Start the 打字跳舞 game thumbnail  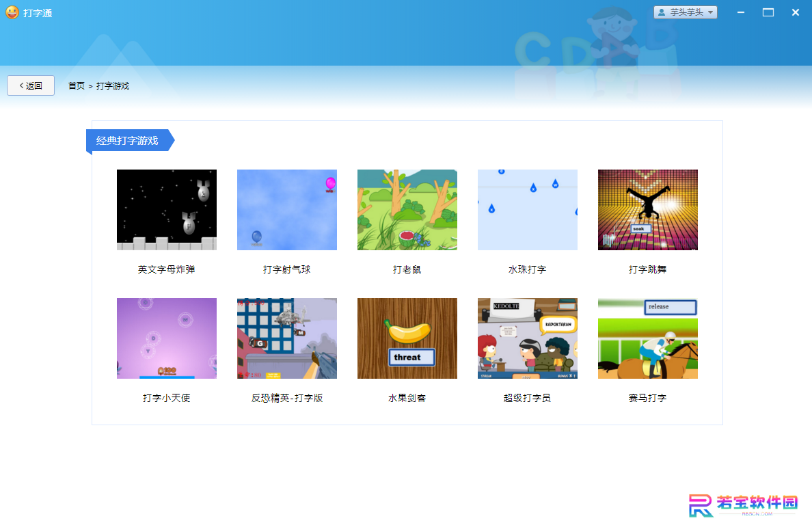coord(648,210)
